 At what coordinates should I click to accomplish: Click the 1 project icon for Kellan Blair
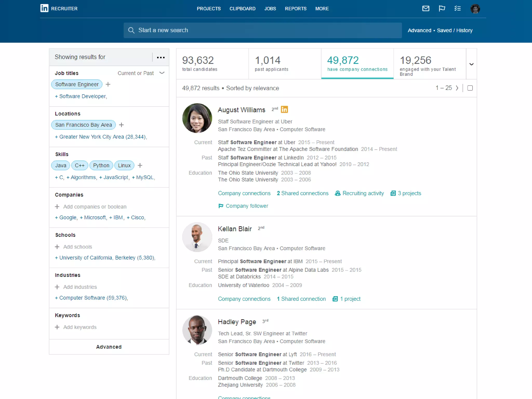click(335, 299)
